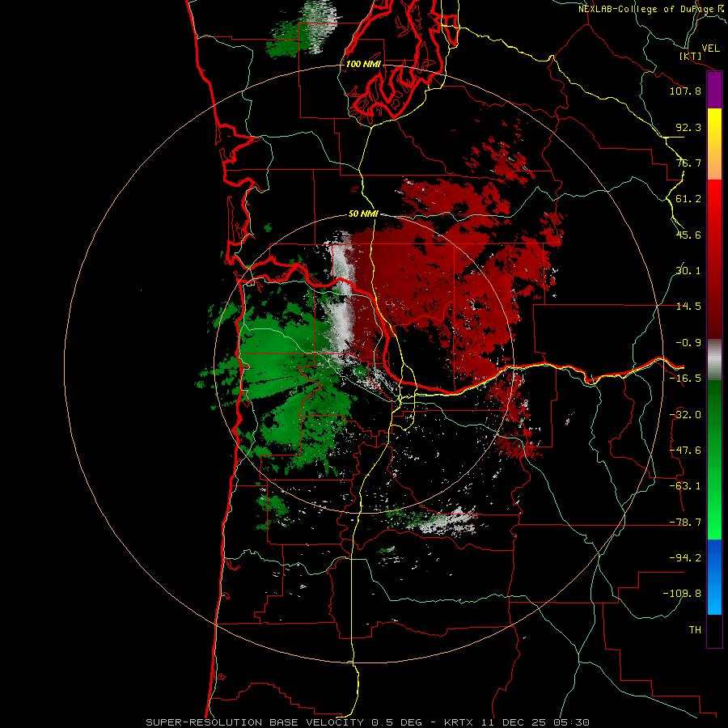The image size is (728, 728).
Task: Click the TH legend label
Action: click(695, 630)
